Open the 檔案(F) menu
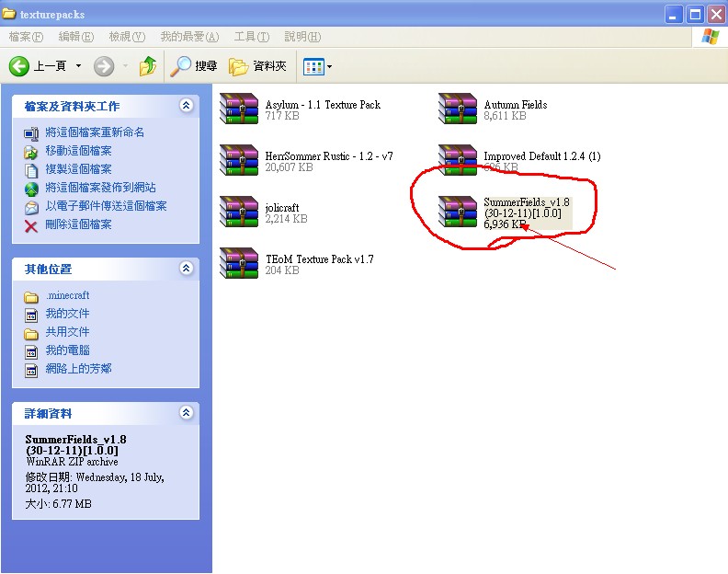728x574 pixels. (x=26, y=37)
